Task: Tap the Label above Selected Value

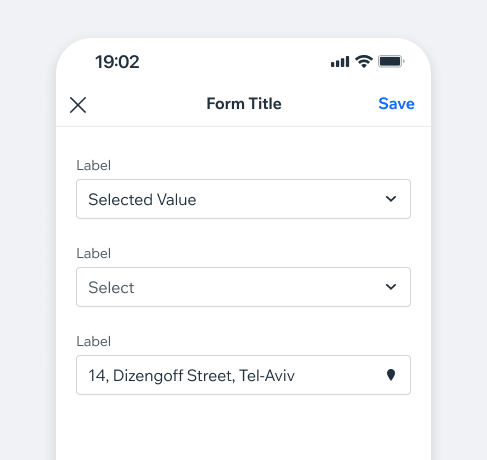Action: [x=94, y=165]
